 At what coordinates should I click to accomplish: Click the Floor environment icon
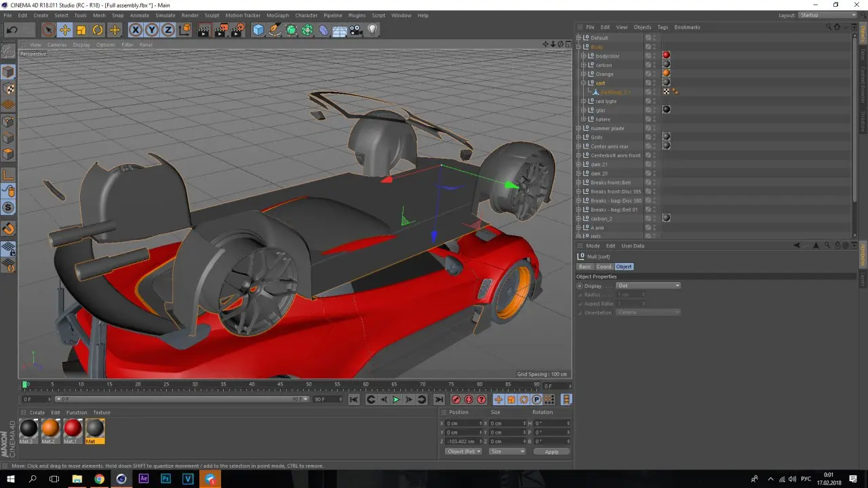point(340,30)
